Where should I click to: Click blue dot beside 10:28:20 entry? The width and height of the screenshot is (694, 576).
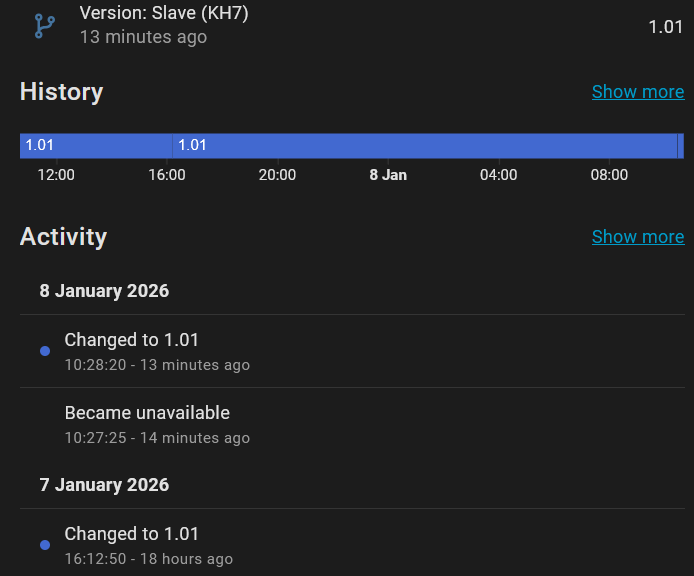[45, 351]
